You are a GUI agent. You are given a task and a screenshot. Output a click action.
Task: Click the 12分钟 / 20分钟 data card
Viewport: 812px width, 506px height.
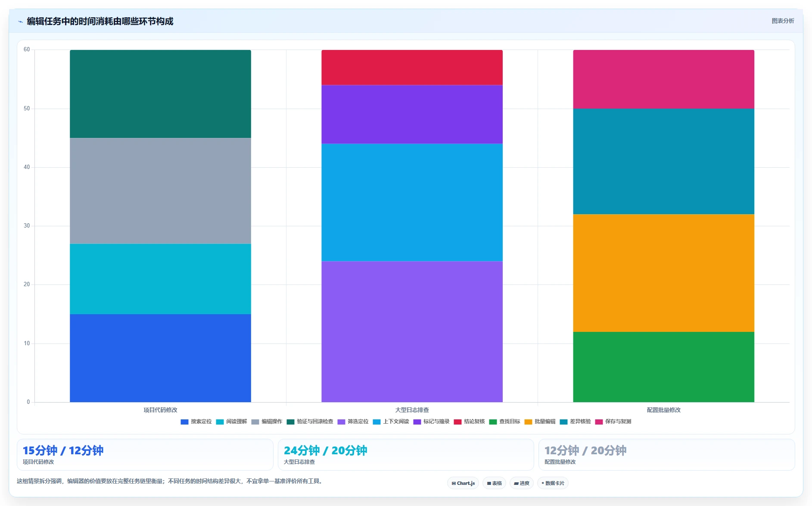[x=666, y=455]
